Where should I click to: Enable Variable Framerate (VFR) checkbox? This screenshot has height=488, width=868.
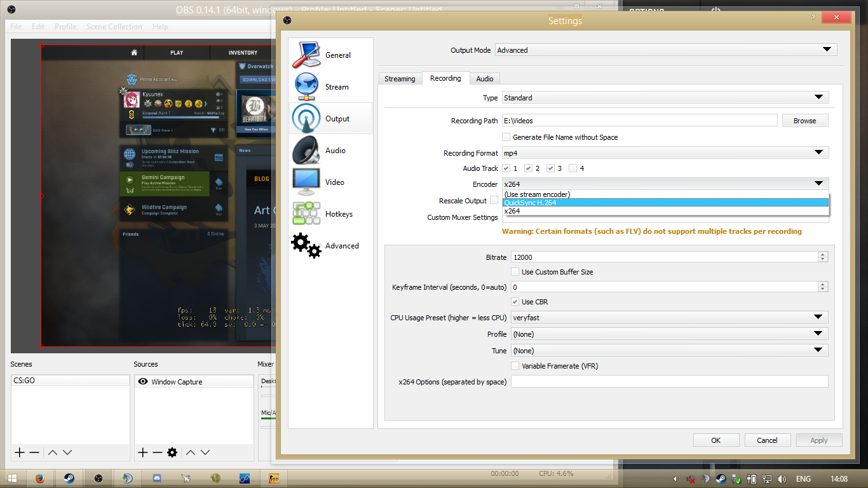click(x=515, y=366)
